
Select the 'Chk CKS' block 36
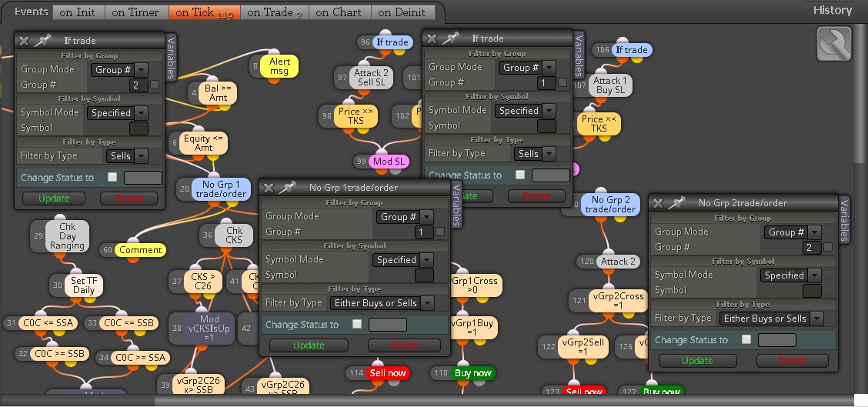tap(234, 235)
